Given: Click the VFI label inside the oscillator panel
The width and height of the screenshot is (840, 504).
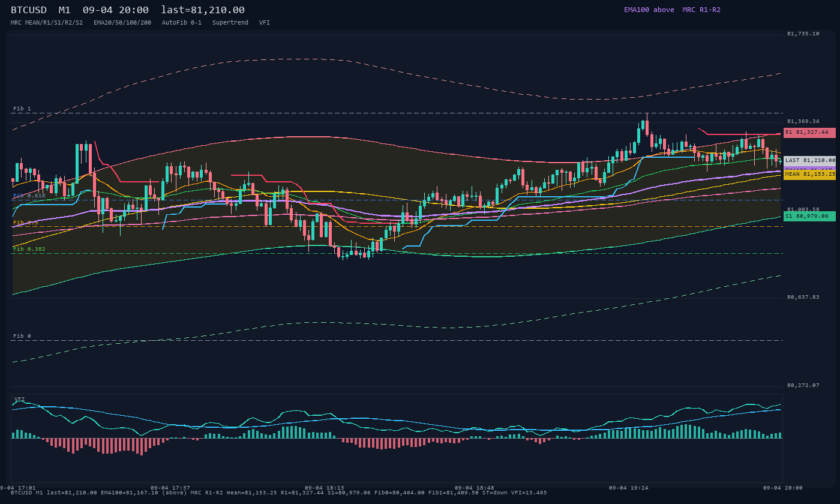Looking at the screenshot, I should click(x=20, y=399).
